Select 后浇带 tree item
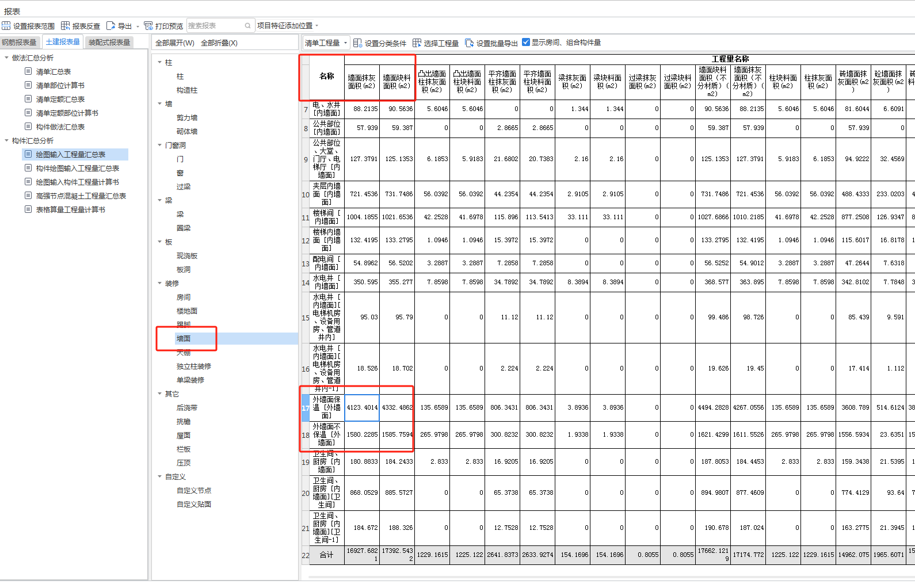The height and width of the screenshot is (588, 915). [187, 408]
